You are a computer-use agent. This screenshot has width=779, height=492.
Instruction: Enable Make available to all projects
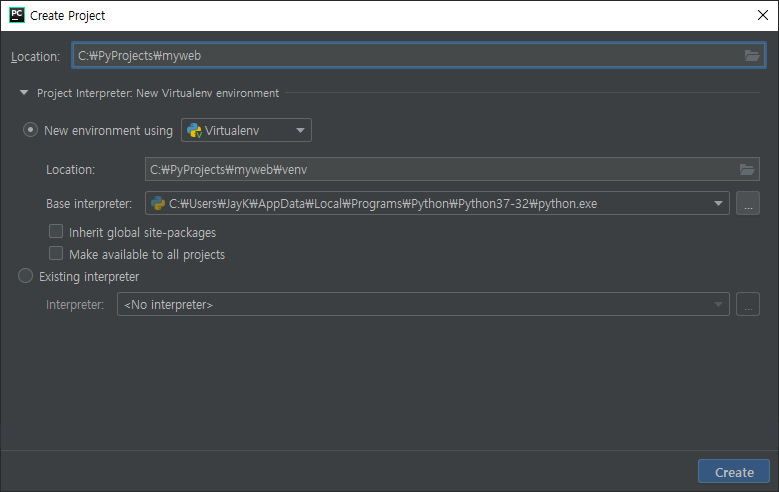[x=56, y=253]
